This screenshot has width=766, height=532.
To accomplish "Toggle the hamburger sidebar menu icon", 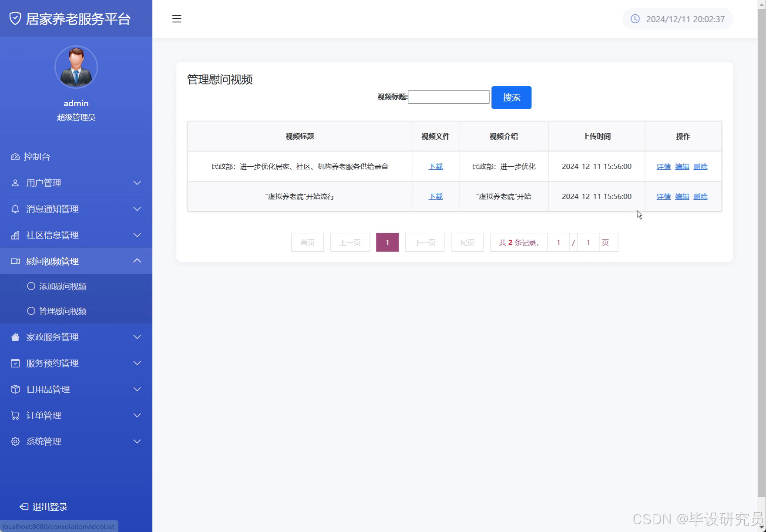I will (x=177, y=19).
